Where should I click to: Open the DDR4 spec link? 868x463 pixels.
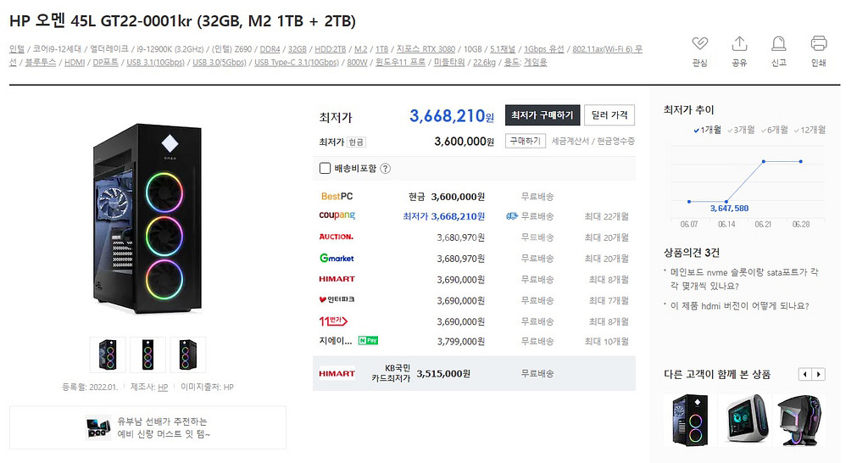click(270, 49)
